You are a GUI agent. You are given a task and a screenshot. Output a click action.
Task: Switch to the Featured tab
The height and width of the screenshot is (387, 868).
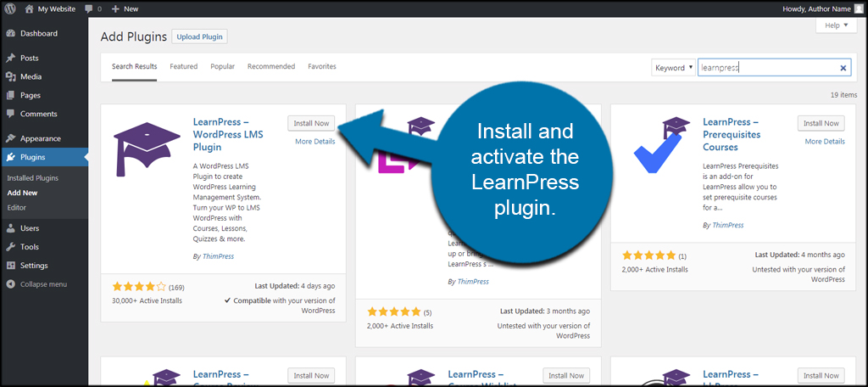tap(184, 66)
